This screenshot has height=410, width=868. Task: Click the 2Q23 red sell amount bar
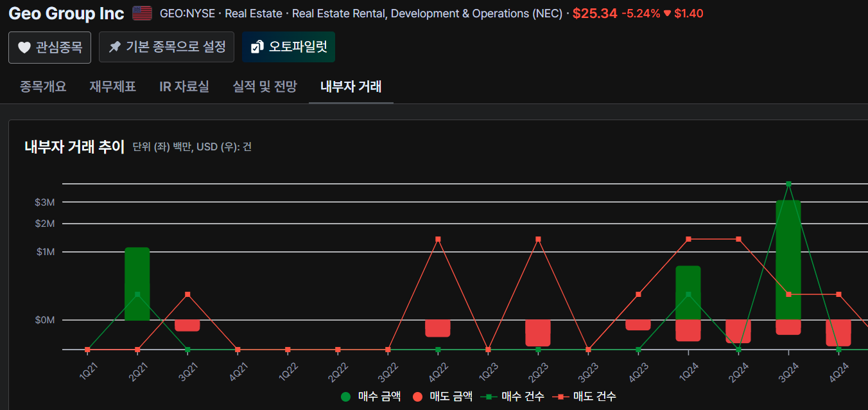tap(538, 332)
